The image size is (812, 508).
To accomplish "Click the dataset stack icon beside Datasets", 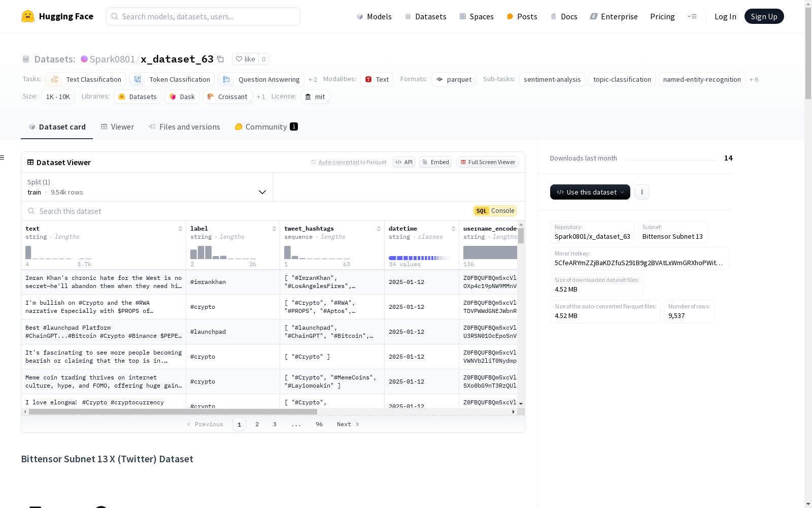I will point(26,59).
